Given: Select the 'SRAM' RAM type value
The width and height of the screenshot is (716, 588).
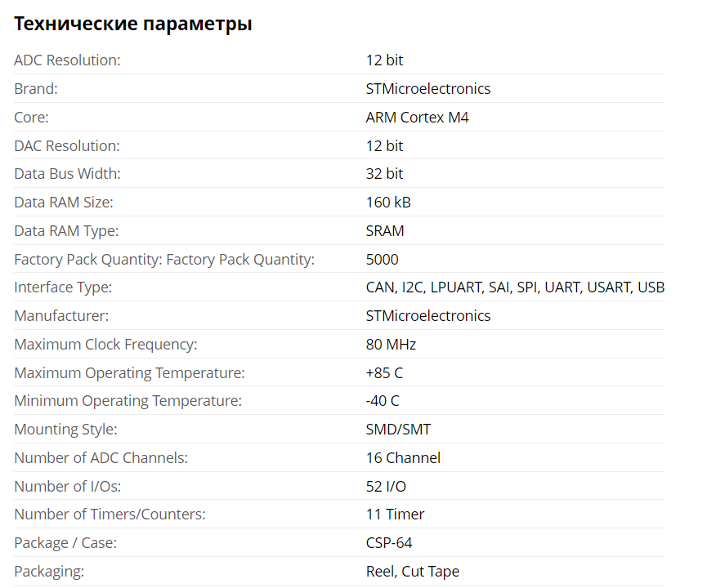Looking at the screenshot, I should [385, 231].
